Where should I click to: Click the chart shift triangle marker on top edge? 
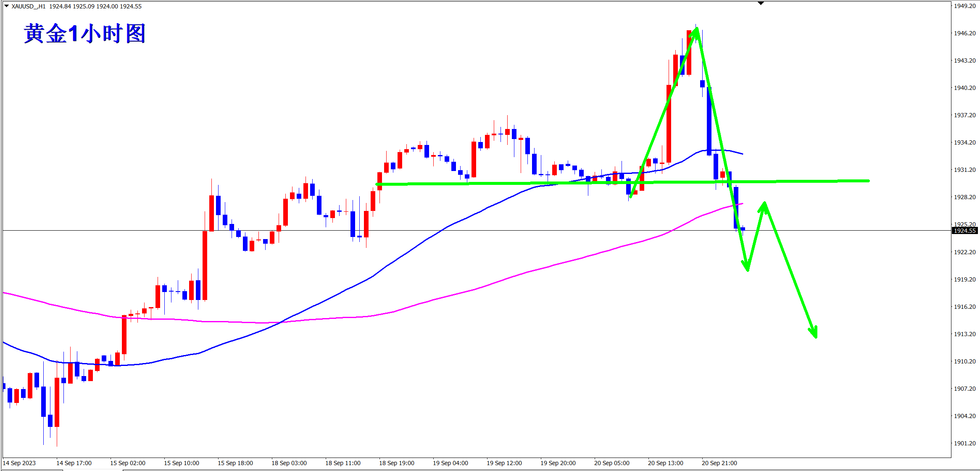[x=761, y=3]
